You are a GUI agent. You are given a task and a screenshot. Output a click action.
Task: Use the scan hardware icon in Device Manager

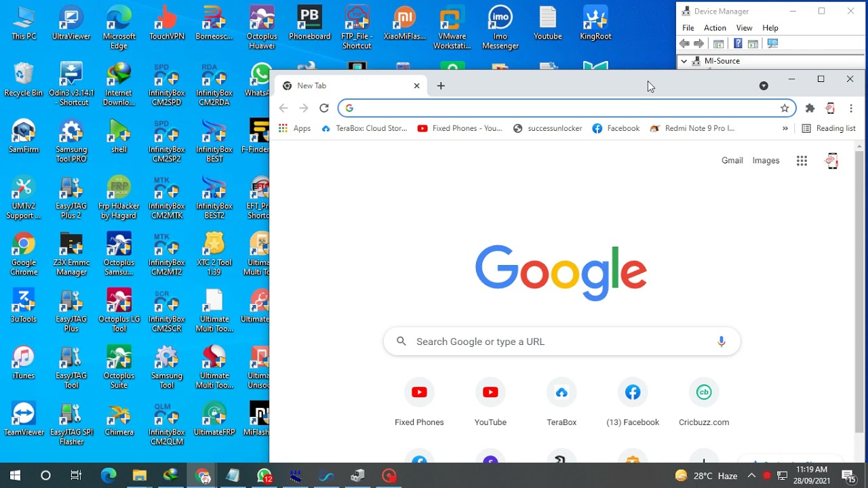click(772, 43)
